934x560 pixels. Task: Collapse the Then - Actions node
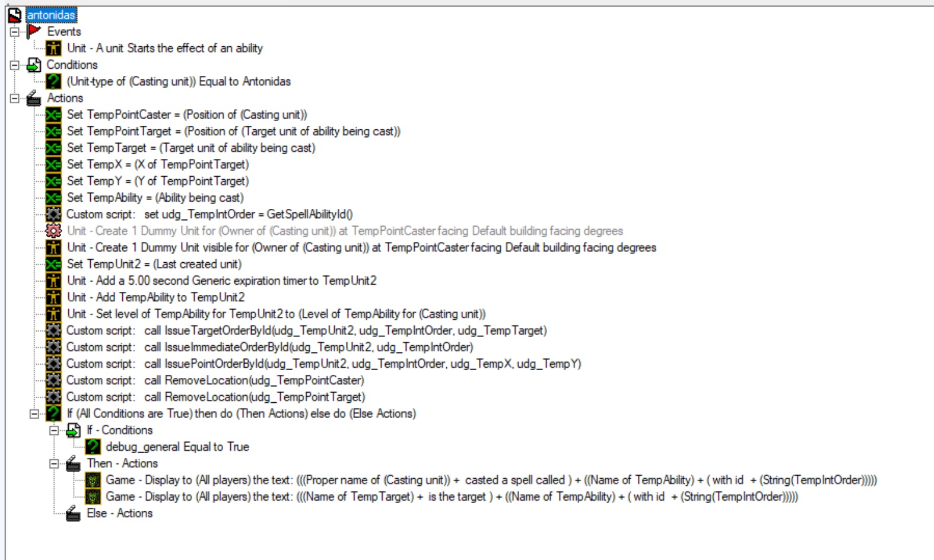[54, 463]
